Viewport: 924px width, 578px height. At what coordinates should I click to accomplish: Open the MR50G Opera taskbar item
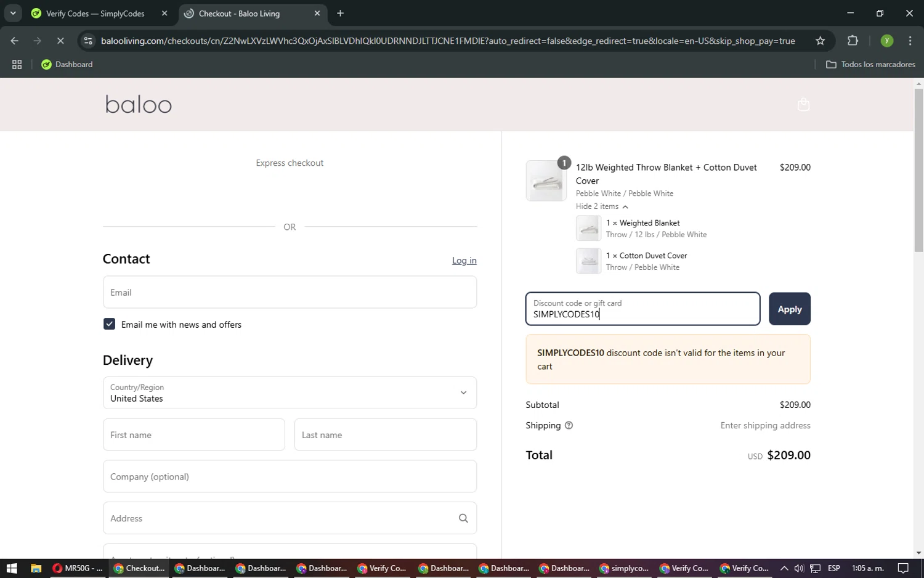(78, 568)
